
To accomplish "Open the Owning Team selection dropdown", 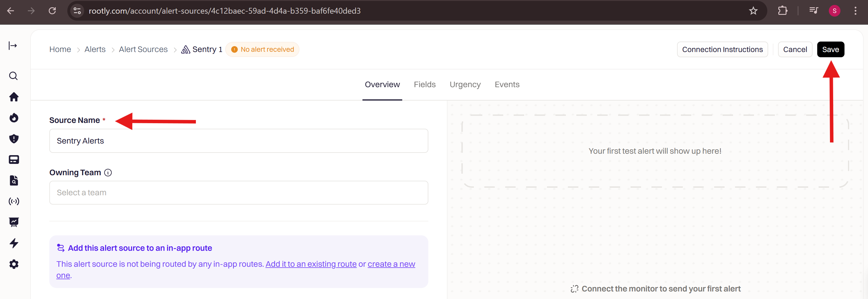I will click(238, 192).
